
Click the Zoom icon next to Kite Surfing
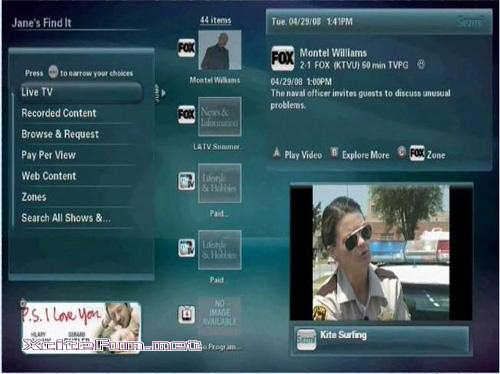tap(306, 340)
